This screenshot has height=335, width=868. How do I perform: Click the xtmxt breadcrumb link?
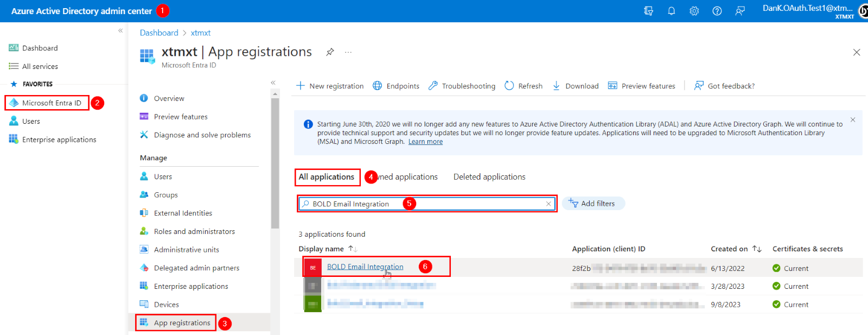point(201,33)
